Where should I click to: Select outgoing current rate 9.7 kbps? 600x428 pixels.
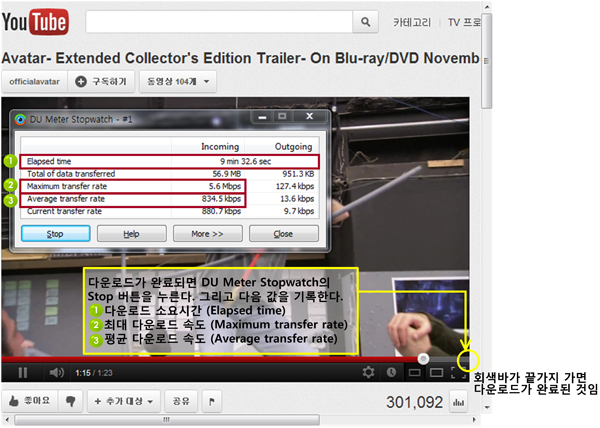click(299, 211)
